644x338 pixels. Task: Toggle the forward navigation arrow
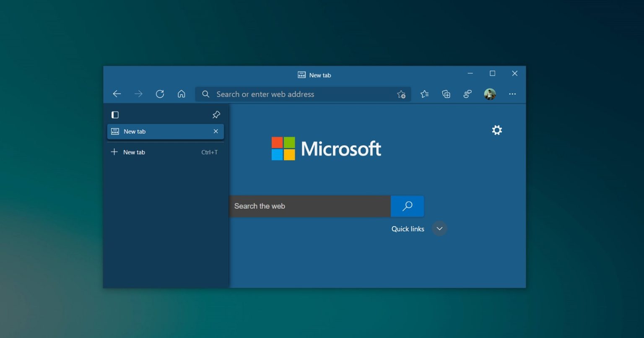coord(138,94)
